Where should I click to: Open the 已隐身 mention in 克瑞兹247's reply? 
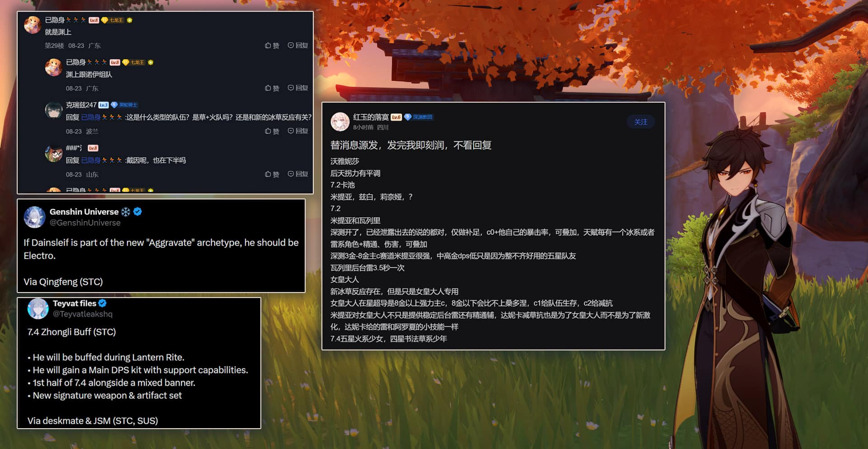pos(91,118)
